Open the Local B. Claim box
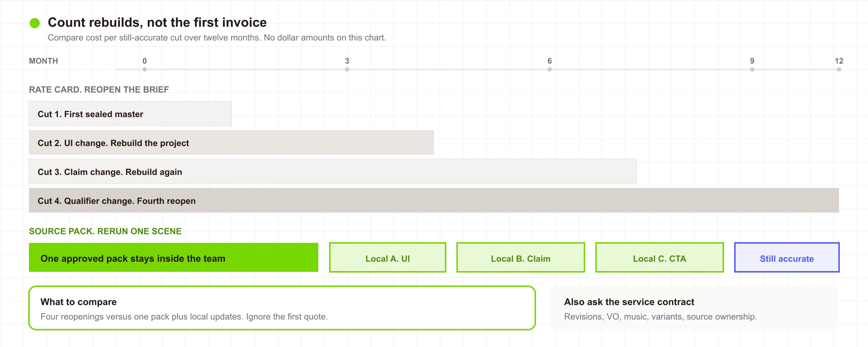 click(x=521, y=257)
